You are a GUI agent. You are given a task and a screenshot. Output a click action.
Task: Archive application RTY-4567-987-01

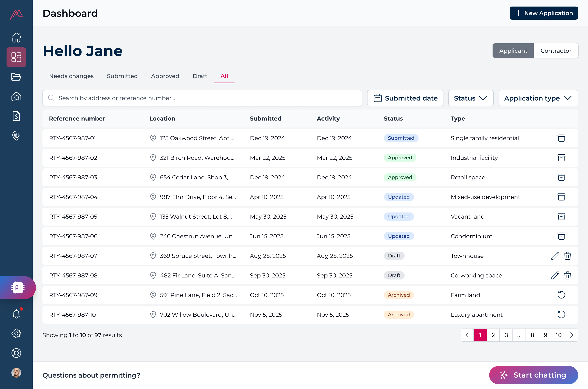click(x=561, y=138)
